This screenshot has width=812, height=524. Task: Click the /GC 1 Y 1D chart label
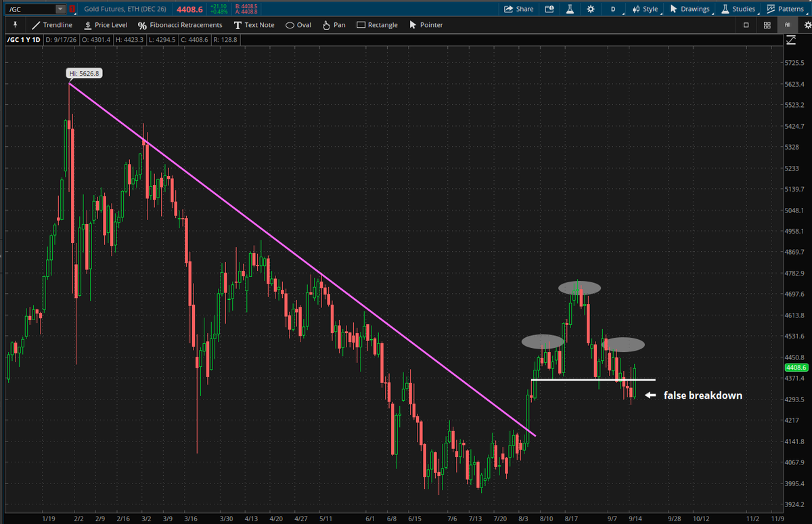24,41
